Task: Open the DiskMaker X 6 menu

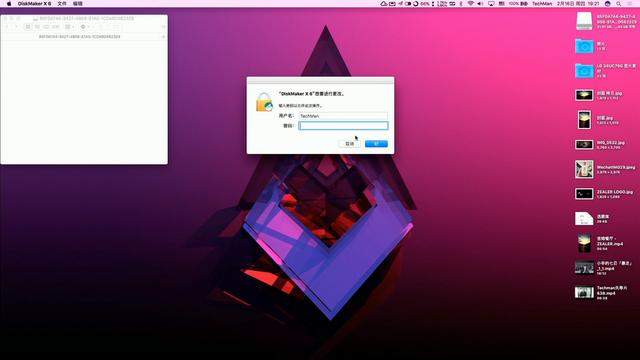Action: [34, 3]
